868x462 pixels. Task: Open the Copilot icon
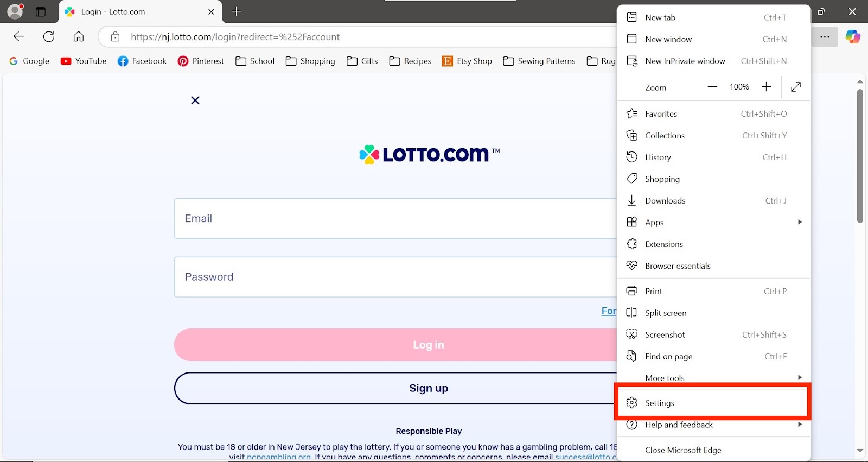point(853,37)
